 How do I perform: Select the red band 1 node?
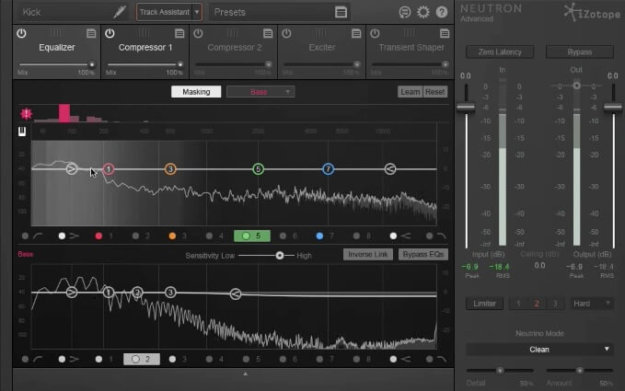click(108, 169)
